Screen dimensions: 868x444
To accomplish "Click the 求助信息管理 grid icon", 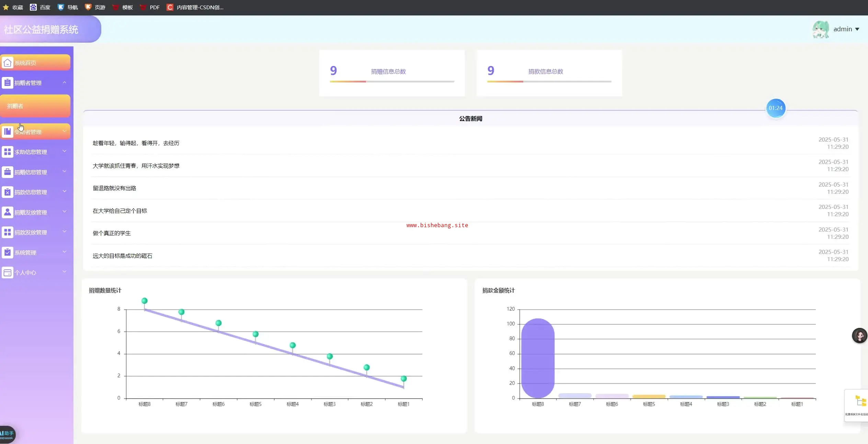I will [8, 152].
